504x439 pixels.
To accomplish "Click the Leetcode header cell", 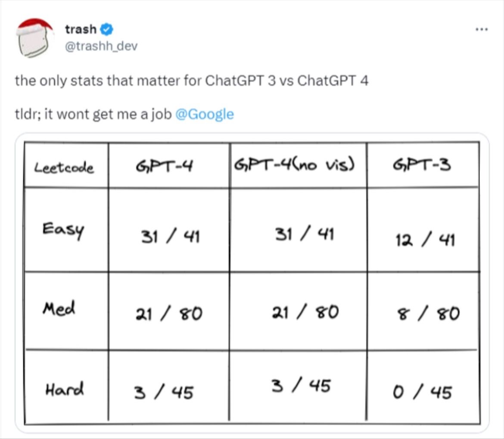I will tap(64, 167).
